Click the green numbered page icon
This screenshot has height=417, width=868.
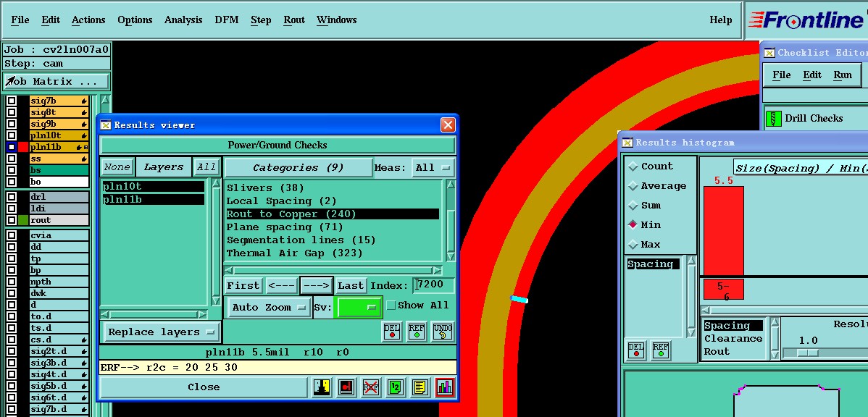(x=395, y=387)
